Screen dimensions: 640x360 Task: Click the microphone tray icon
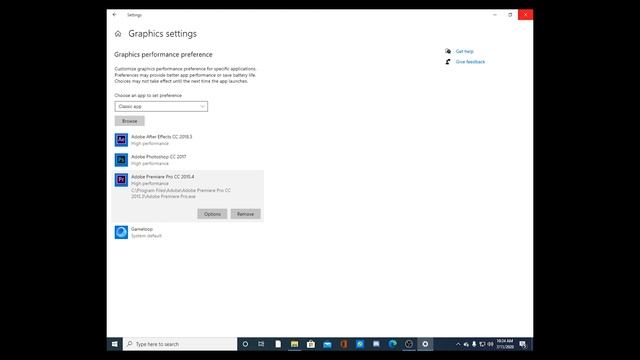tap(474, 344)
